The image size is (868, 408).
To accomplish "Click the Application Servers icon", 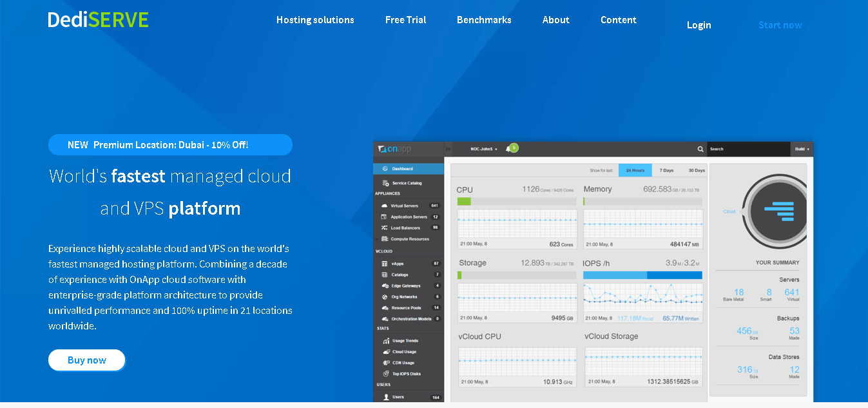I will point(384,217).
